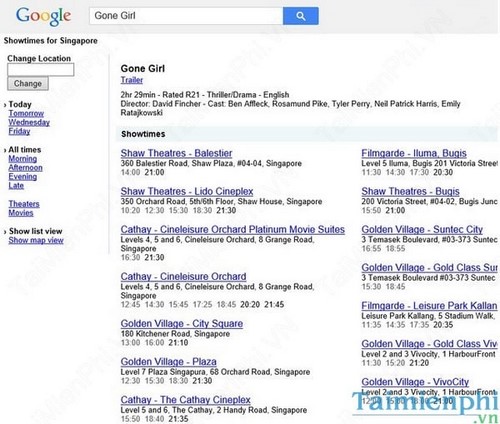Focus the Gone Girl search field

point(186,16)
